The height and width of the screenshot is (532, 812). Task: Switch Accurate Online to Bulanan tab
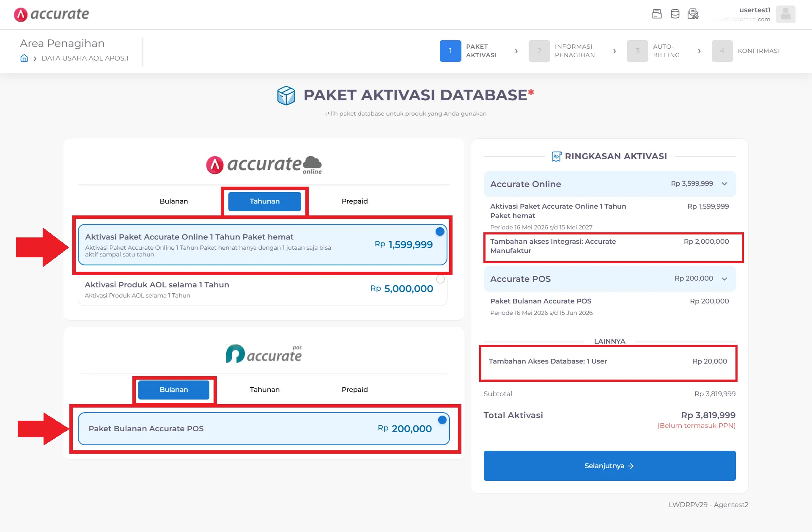tap(174, 201)
